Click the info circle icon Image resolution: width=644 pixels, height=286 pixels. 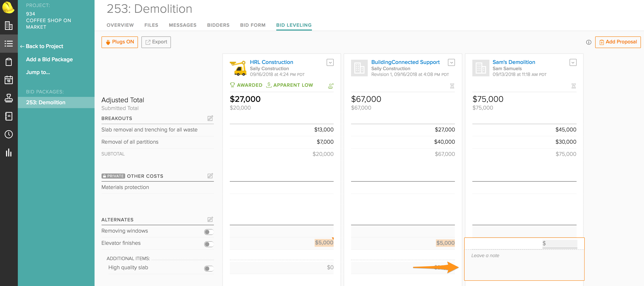coord(589,42)
